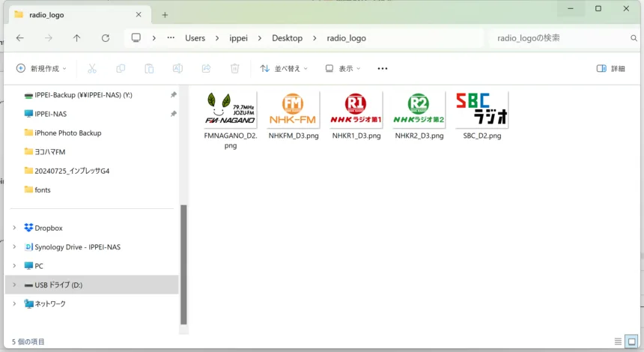Image resolution: width=644 pixels, height=352 pixels.
Task: Expand the USB ドライブ (D:) node
Action: pos(14,285)
